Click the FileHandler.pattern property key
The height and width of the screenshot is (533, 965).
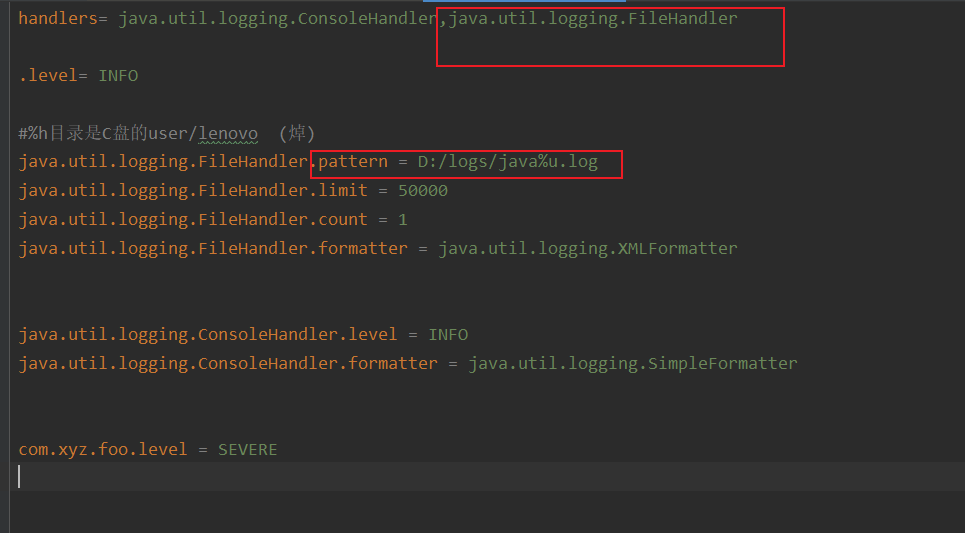[x=203, y=162]
